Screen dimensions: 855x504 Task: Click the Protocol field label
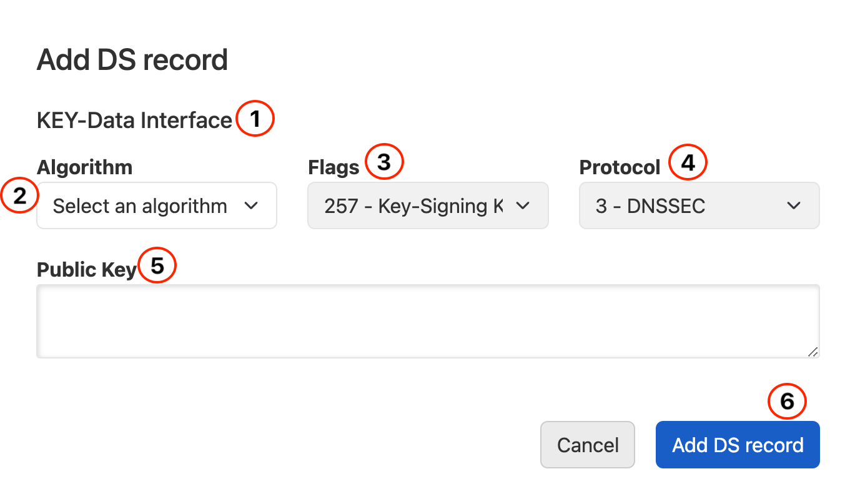coord(620,167)
